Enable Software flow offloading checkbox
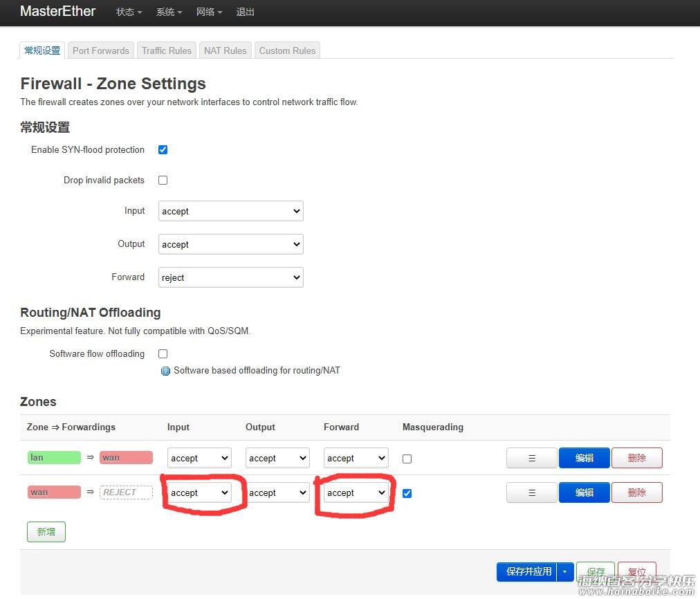This screenshot has width=700, height=599. tap(163, 354)
